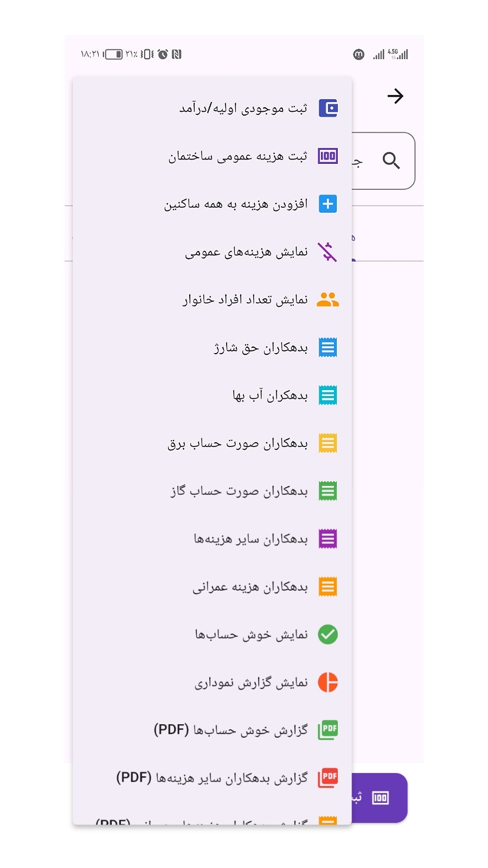Tap the green PDF icon
This screenshot has height=868, width=488.
click(328, 730)
